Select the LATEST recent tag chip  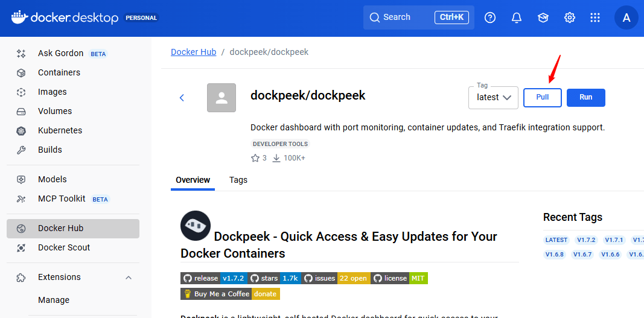pos(556,240)
